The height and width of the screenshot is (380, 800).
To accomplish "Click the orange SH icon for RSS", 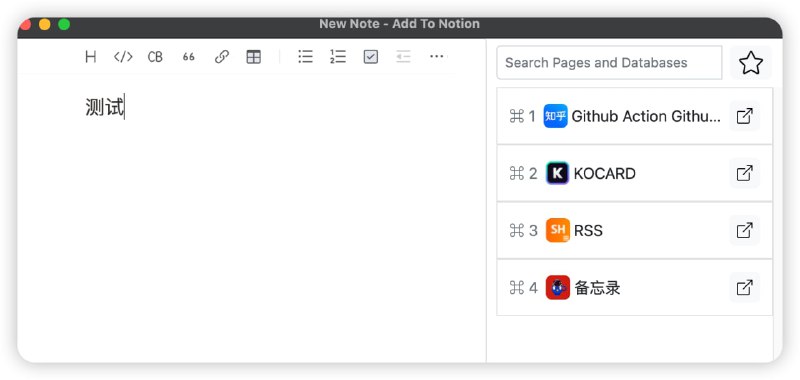I will tap(558, 231).
